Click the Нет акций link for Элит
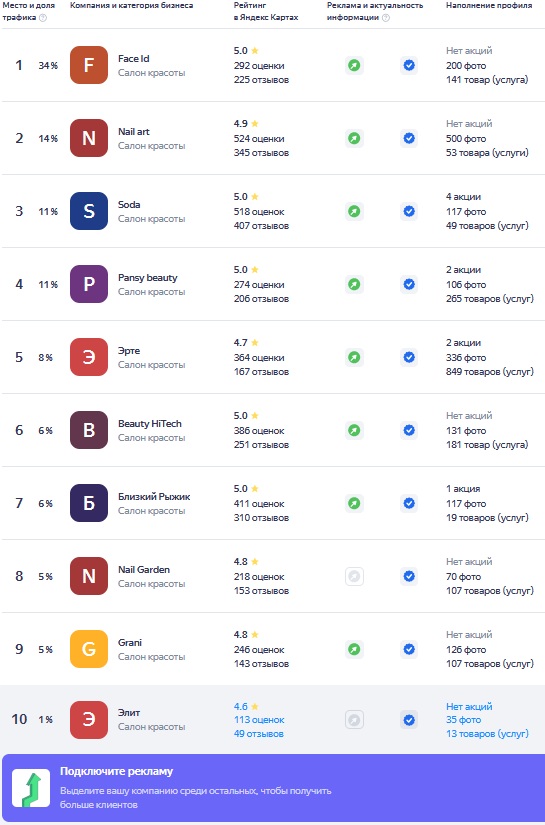Image resolution: width=545 pixels, height=825 pixels. tap(469, 707)
